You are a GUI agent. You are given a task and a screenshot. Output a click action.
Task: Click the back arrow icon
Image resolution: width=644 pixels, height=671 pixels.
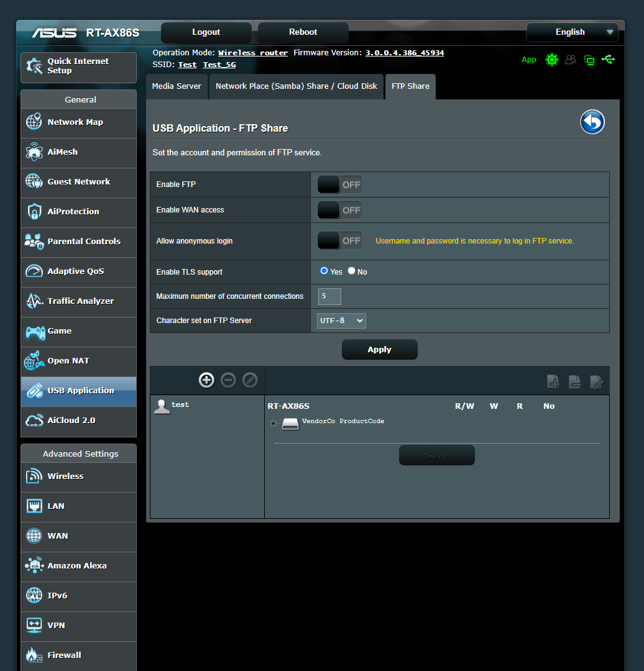pos(592,122)
